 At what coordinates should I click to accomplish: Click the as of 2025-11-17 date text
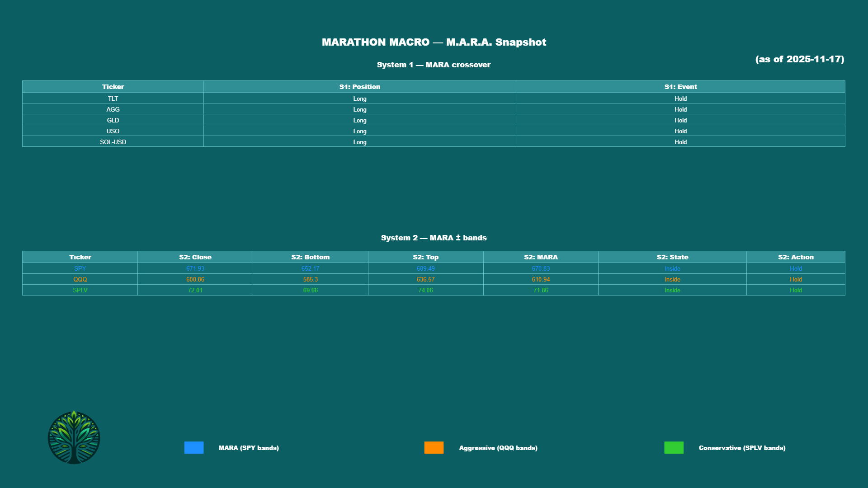pyautogui.click(x=799, y=59)
